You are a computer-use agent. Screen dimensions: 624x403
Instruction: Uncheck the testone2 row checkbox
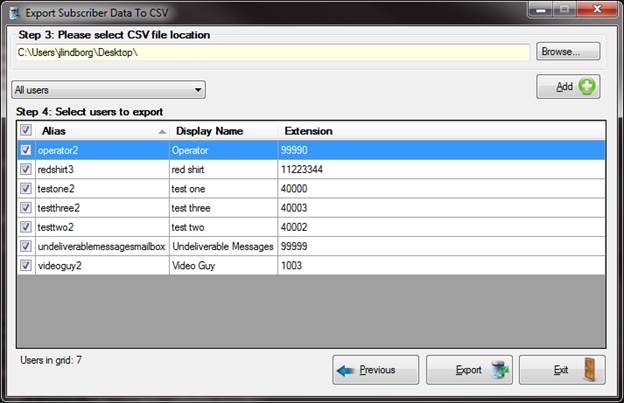tap(26, 188)
